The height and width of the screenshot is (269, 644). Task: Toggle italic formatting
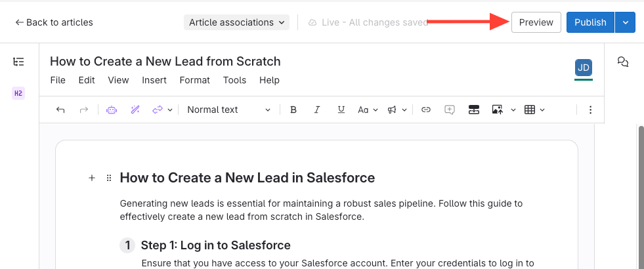pos(317,110)
